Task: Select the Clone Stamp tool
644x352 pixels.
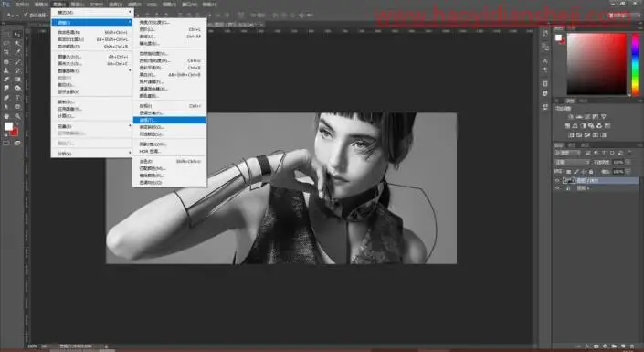Action: [6, 70]
